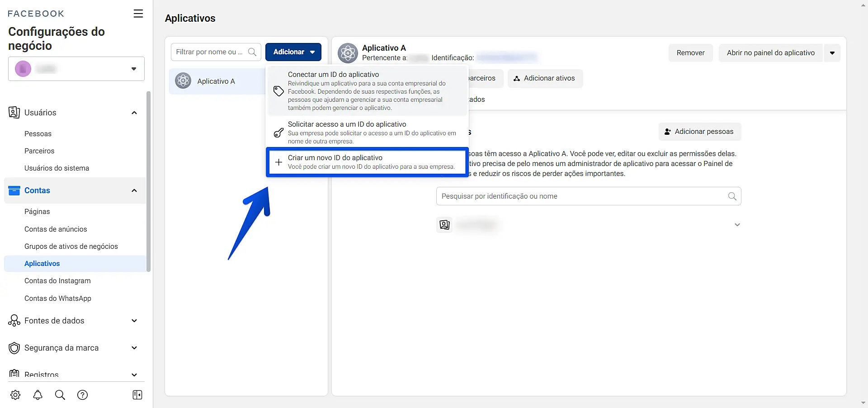Select Aplicativo A in the apps list
868x408 pixels.
point(217,81)
